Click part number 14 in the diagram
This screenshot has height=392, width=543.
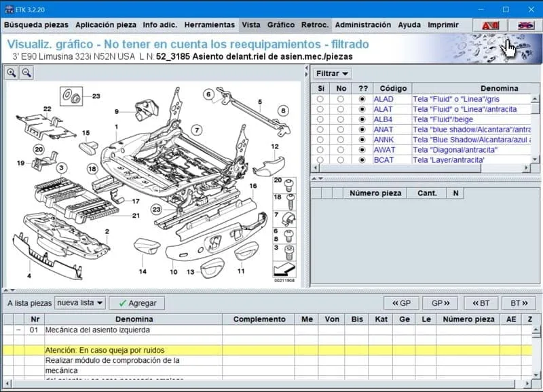(143, 271)
